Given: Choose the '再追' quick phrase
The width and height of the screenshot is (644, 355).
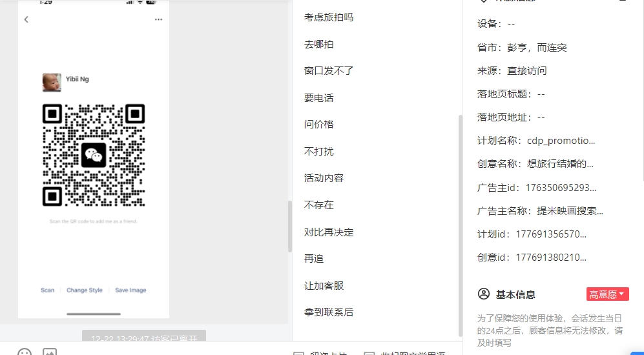Looking at the screenshot, I should [314, 259].
